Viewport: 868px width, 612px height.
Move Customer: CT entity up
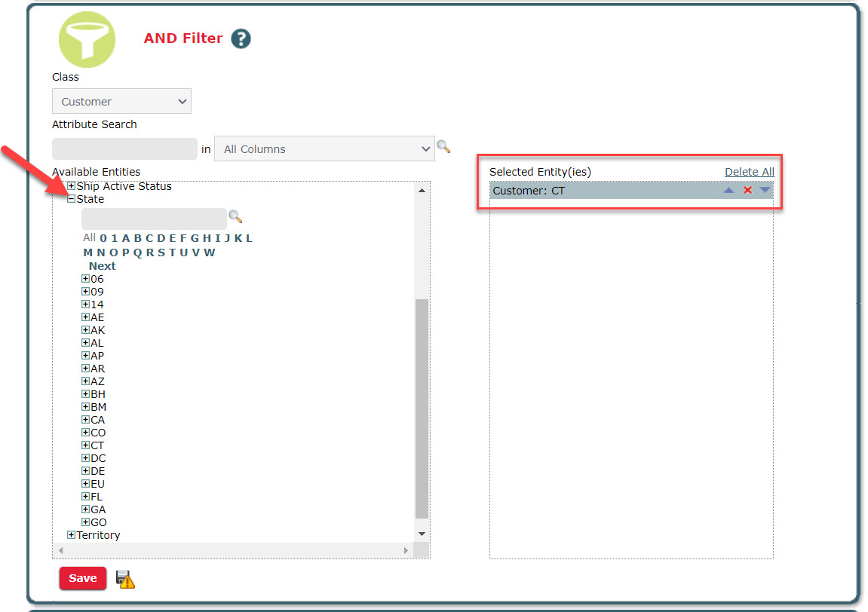point(728,191)
